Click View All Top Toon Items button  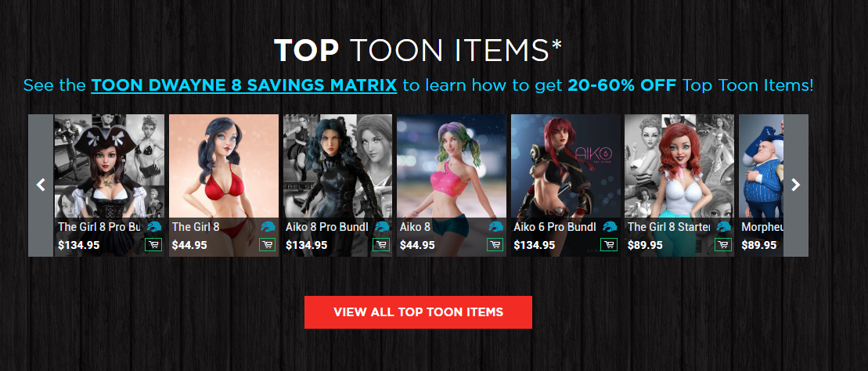(418, 312)
